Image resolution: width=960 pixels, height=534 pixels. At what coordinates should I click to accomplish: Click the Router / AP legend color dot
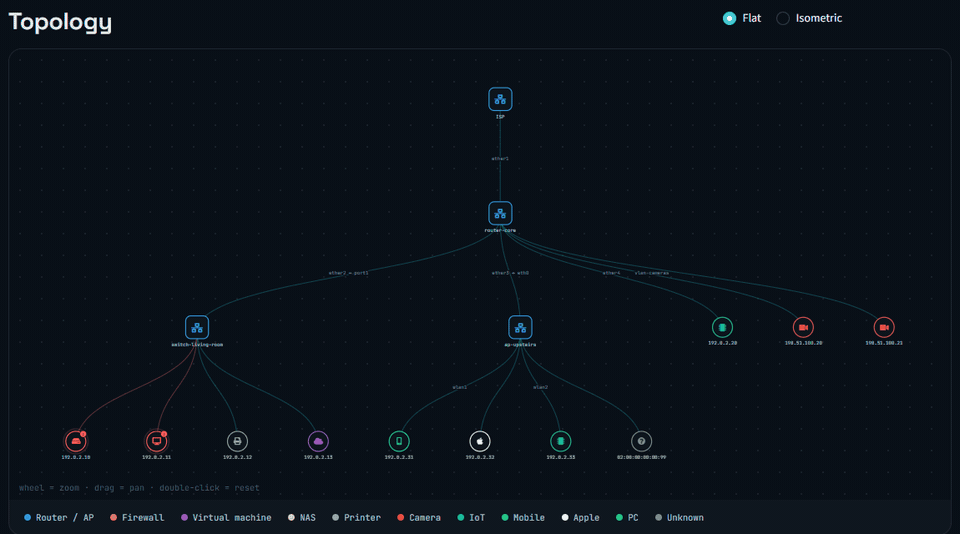tap(28, 517)
